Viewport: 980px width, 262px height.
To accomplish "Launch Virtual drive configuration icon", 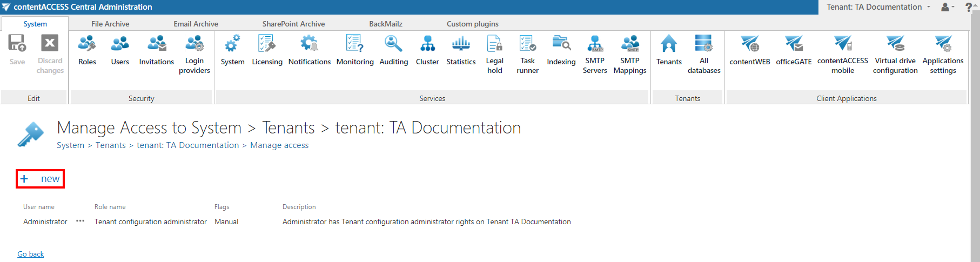I will click(895, 53).
